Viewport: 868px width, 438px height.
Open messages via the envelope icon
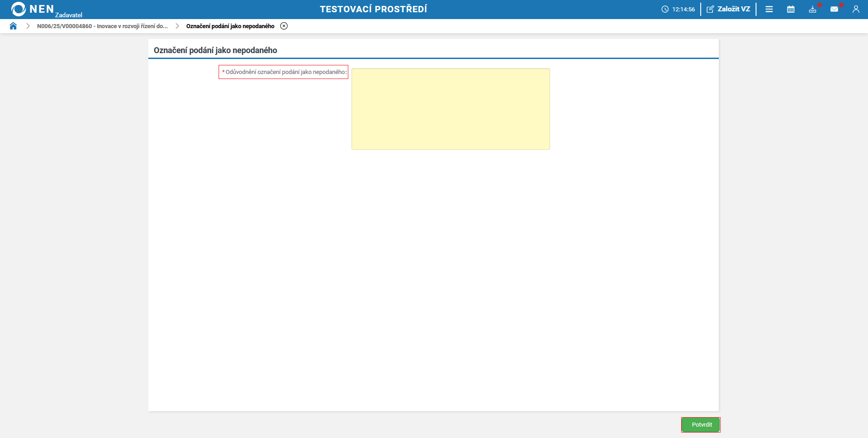coord(834,10)
